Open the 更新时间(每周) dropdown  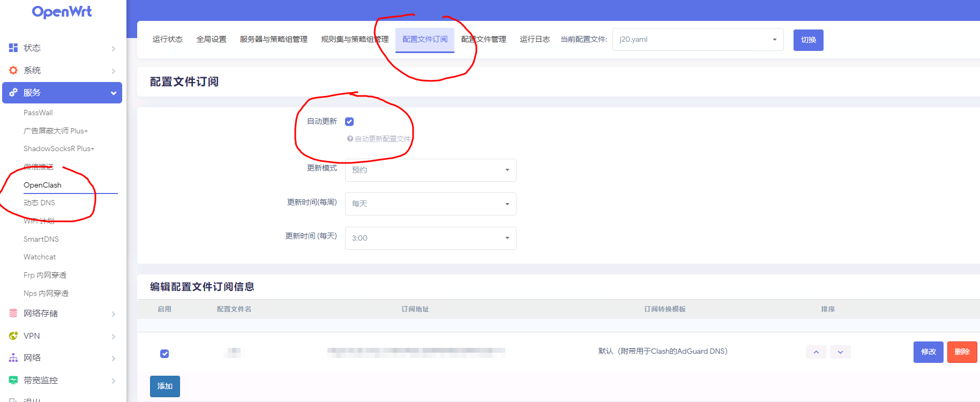click(x=430, y=204)
